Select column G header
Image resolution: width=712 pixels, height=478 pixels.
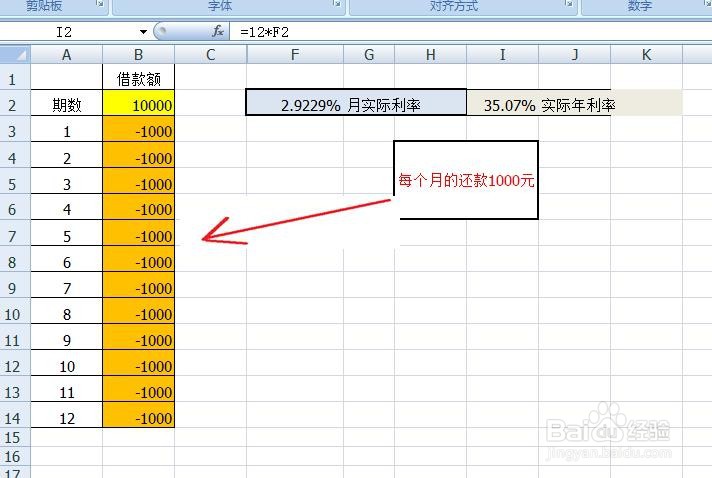[369, 55]
